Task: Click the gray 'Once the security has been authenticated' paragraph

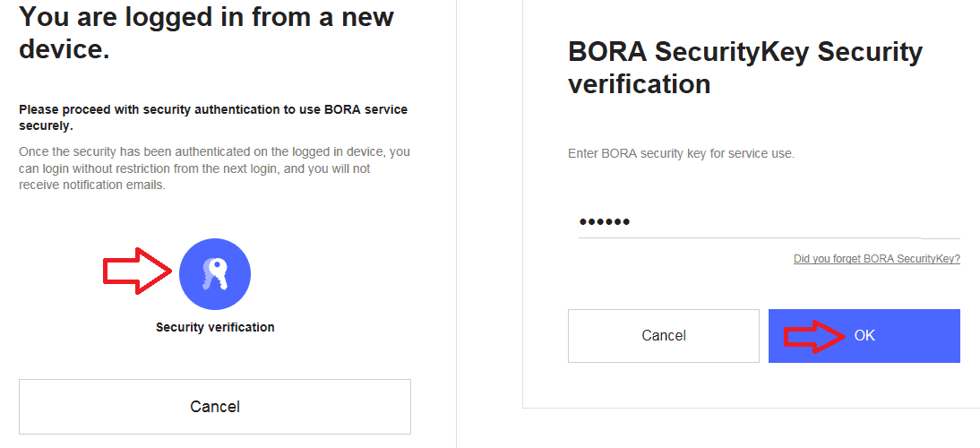Action: coord(214,168)
